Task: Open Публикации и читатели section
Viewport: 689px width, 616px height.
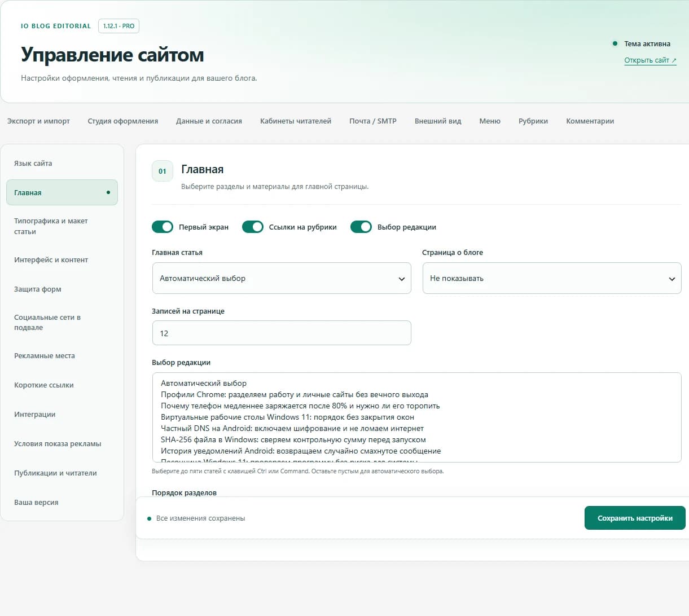Action: 62,473
